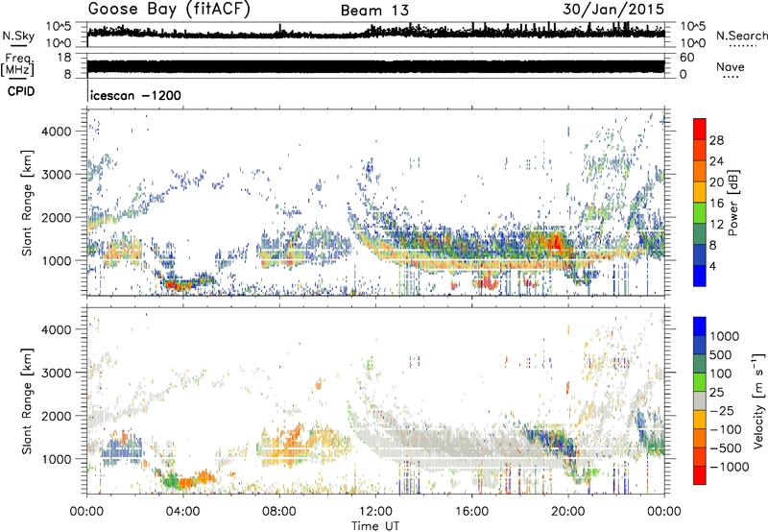Click the "16" label on power colorbar
Image resolution: width=768 pixels, height=532 pixels.
click(x=716, y=204)
